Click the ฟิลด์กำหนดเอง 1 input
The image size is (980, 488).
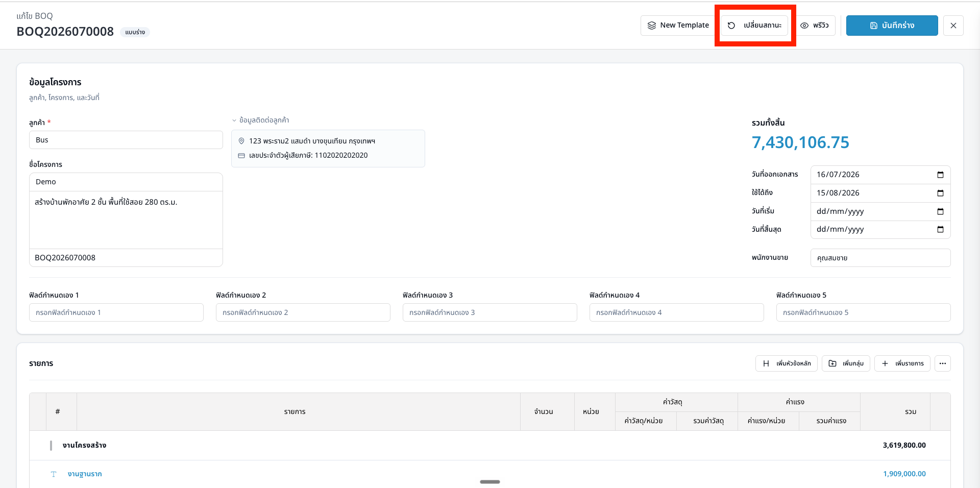(x=116, y=312)
